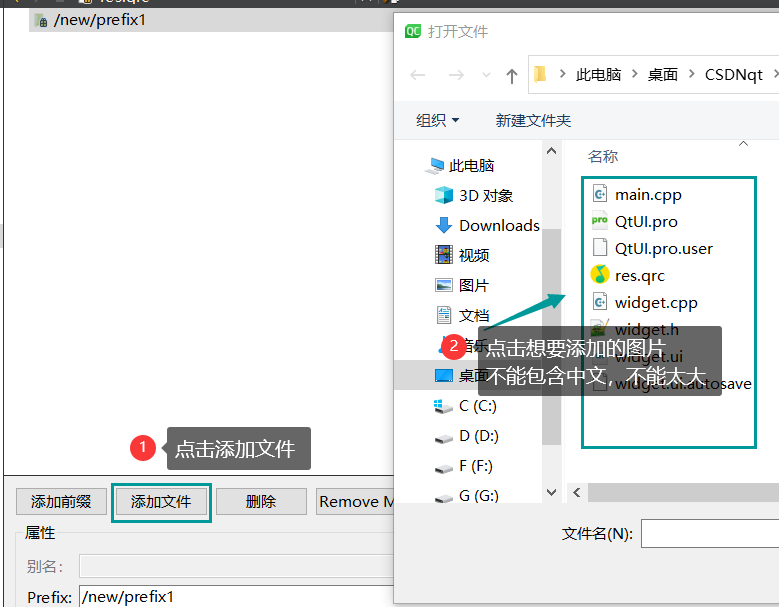Click the 图片 picture icon
This screenshot has width=779, height=607.
pos(444,285)
